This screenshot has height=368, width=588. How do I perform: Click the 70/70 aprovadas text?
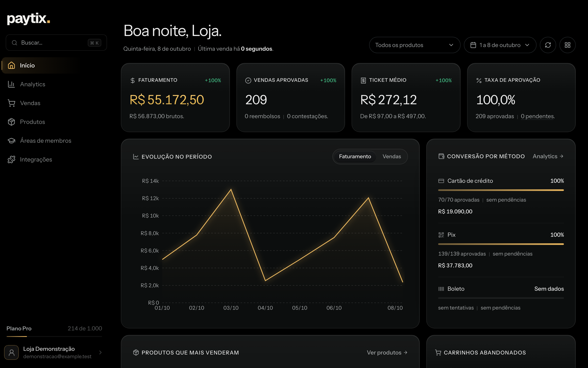coord(459,200)
